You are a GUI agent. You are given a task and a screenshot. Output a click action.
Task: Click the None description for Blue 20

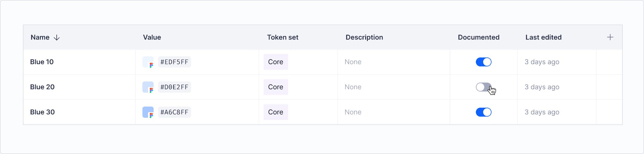(353, 87)
